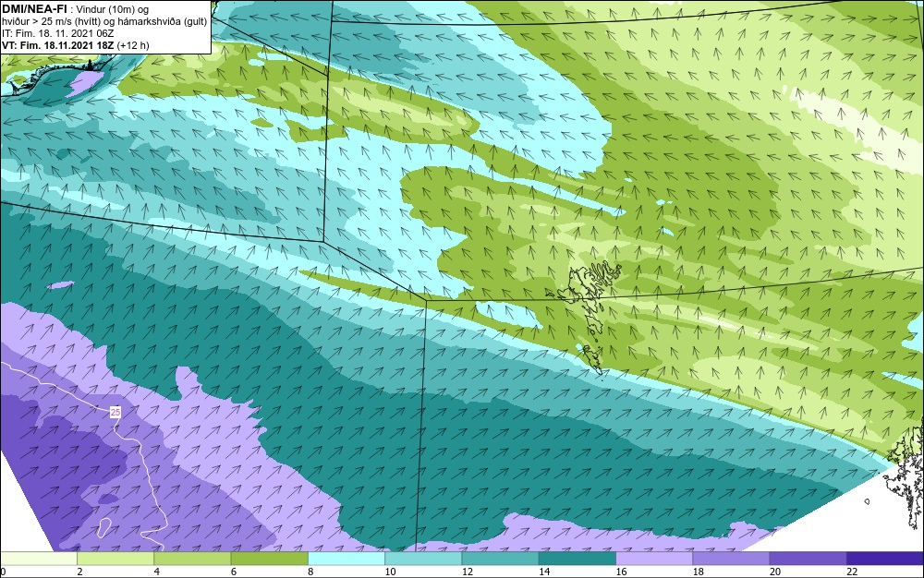Click the 18–20 m/s medium purple legend swatch
The width and height of the screenshot is (924, 578).
731,559
